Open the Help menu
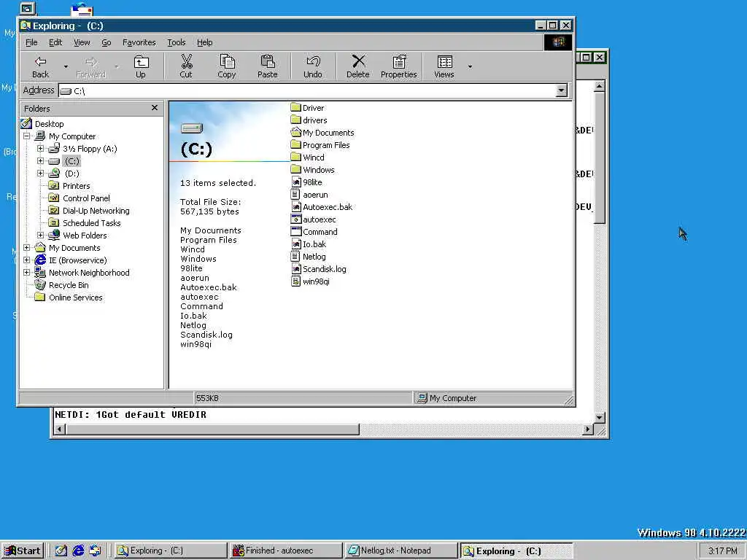The image size is (747, 560). click(x=205, y=42)
